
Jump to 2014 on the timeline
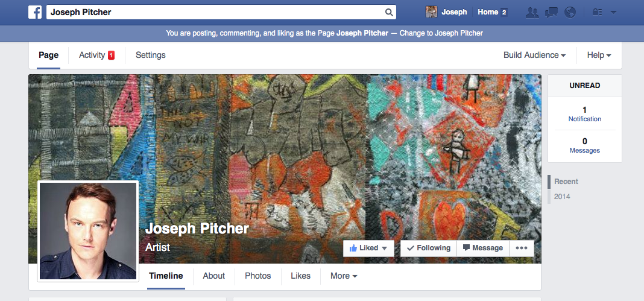[562, 197]
